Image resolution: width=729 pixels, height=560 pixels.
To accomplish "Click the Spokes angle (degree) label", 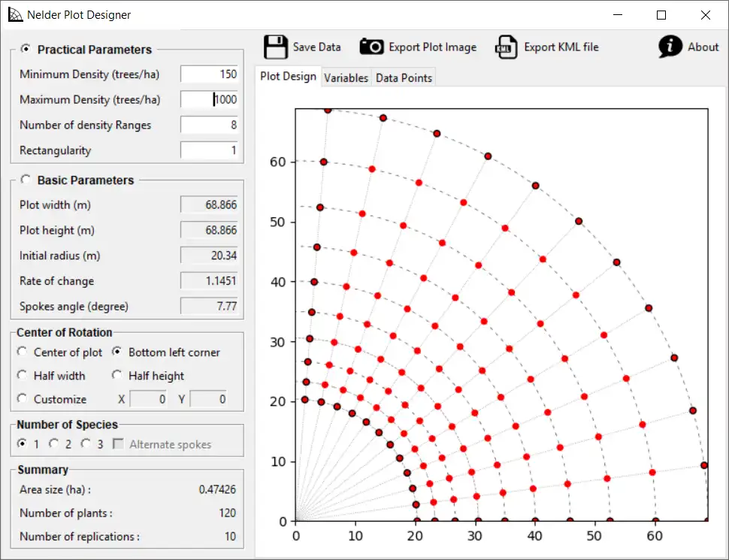I will pyautogui.click(x=74, y=307).
